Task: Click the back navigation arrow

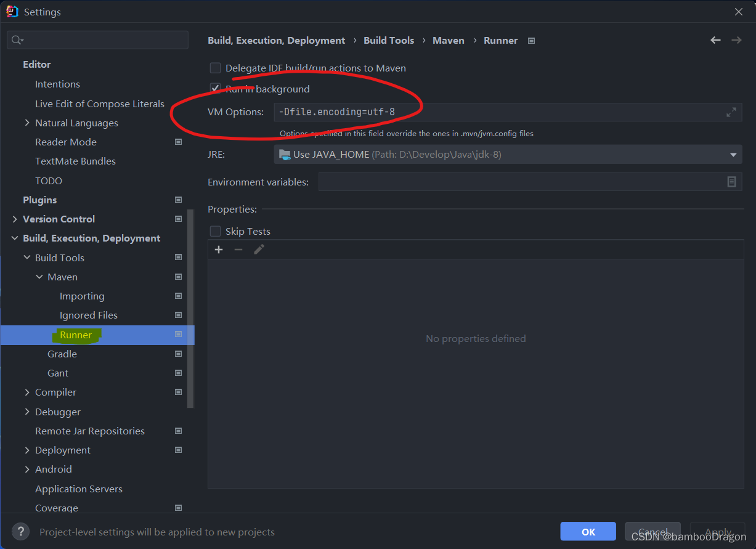Action: pos(715,40)
